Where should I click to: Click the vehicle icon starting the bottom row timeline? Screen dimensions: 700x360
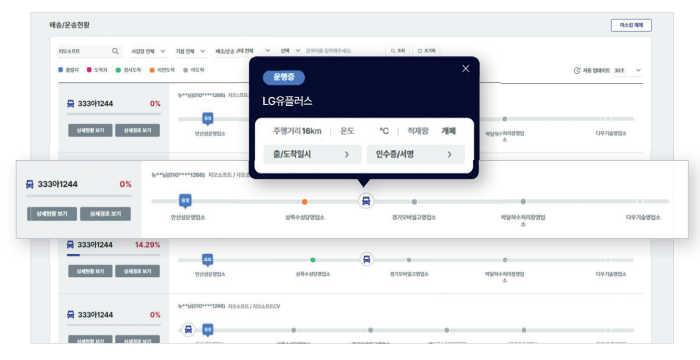click(x=188, y=330)
